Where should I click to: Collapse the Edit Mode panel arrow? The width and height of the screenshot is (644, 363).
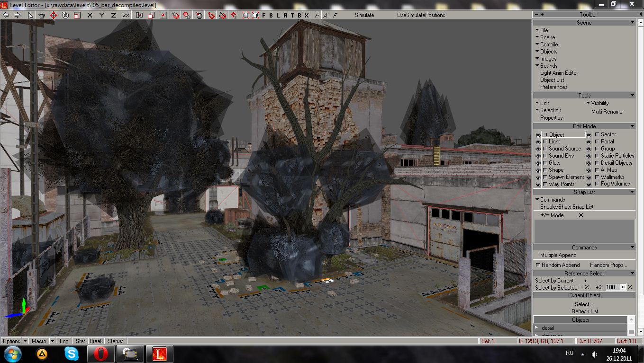[x=632, y=126]
